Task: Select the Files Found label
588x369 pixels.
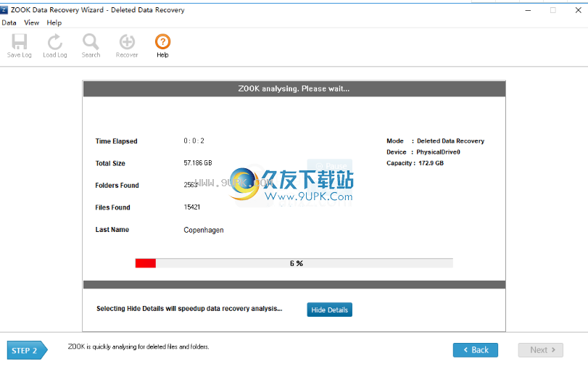Action: coord(112,207)
